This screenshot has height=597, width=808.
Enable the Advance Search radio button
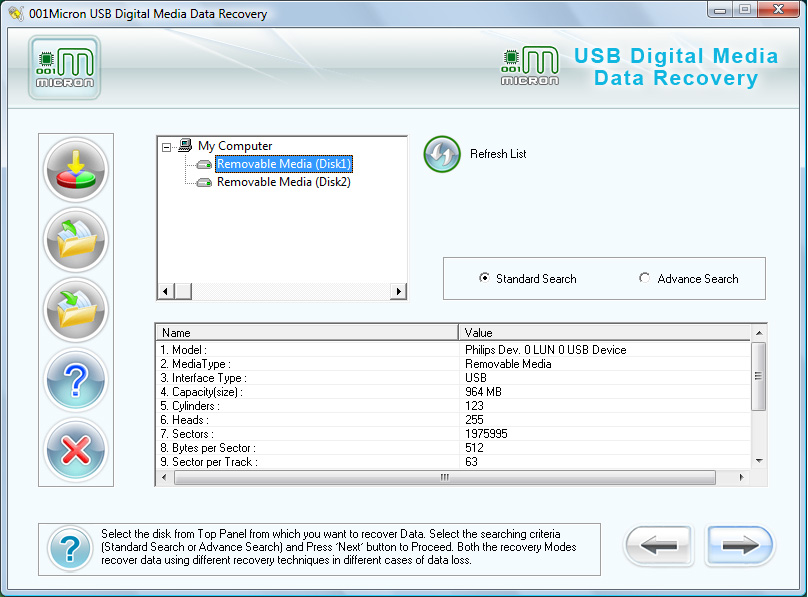coord(644,279)
